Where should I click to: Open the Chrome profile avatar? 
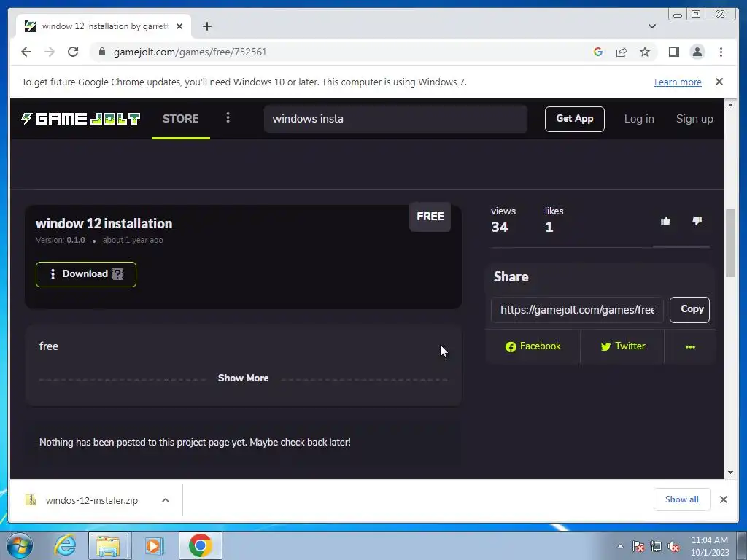coord(697,52)
